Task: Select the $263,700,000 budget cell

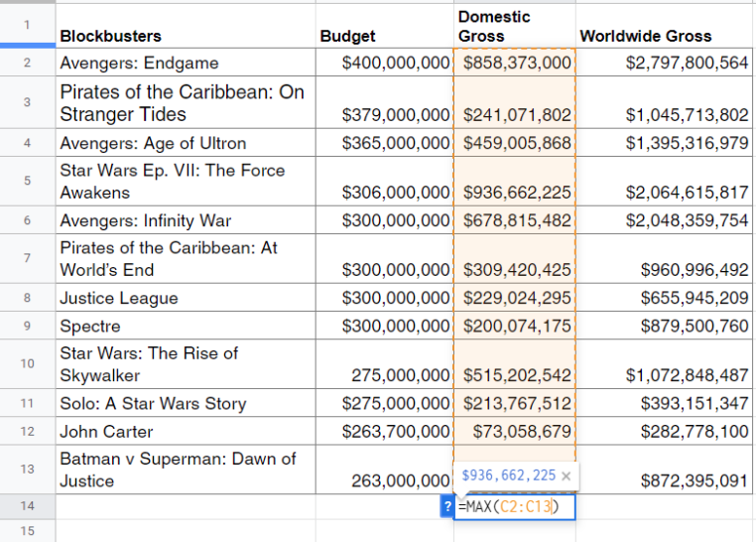Action: (x=385, y=431)
